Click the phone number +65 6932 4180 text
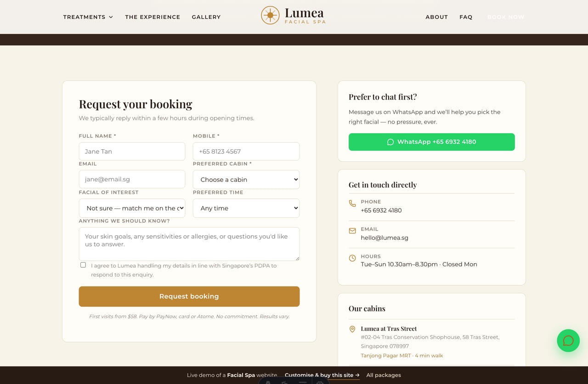588x384 pixels. coord(381,210)
